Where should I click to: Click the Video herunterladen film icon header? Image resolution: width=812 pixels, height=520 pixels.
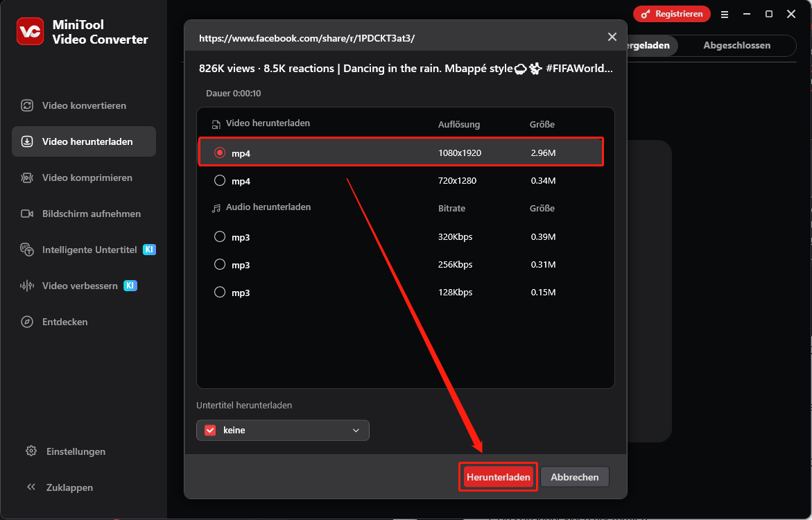pyautogui.click(x=216, y=125)
